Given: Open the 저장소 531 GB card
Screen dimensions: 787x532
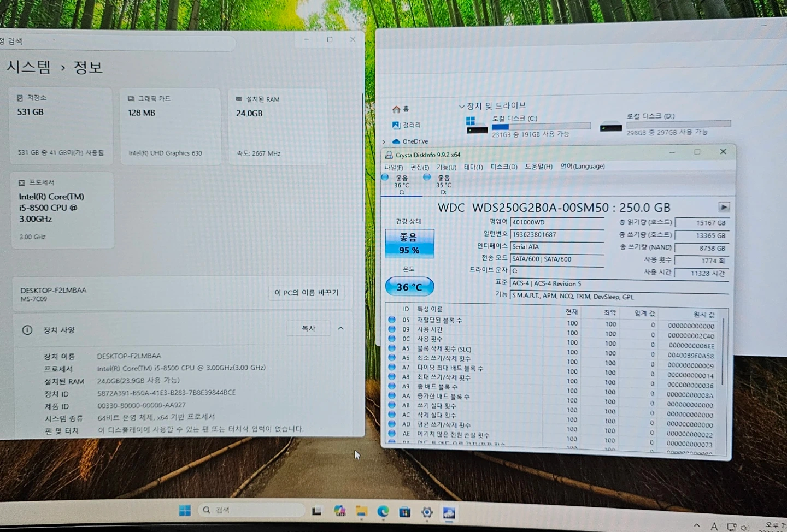Looking at the screenshot, I should coord(61,126).
